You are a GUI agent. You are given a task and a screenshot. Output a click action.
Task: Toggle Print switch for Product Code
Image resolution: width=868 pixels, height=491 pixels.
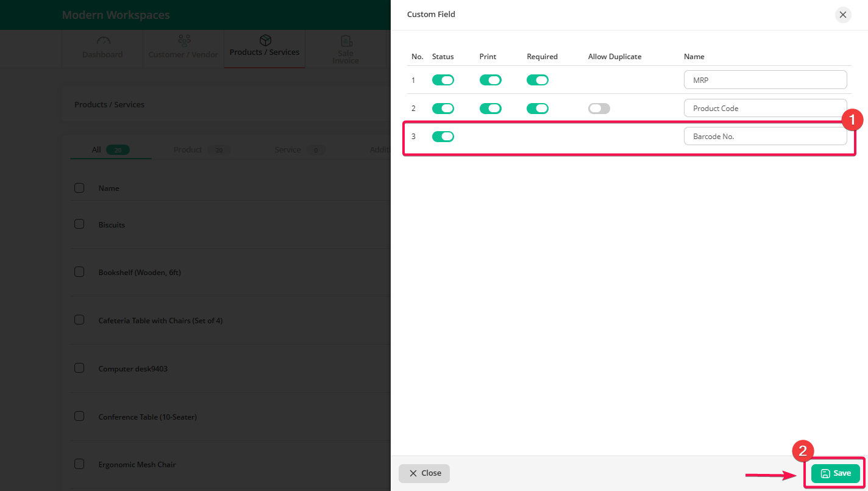490,109
